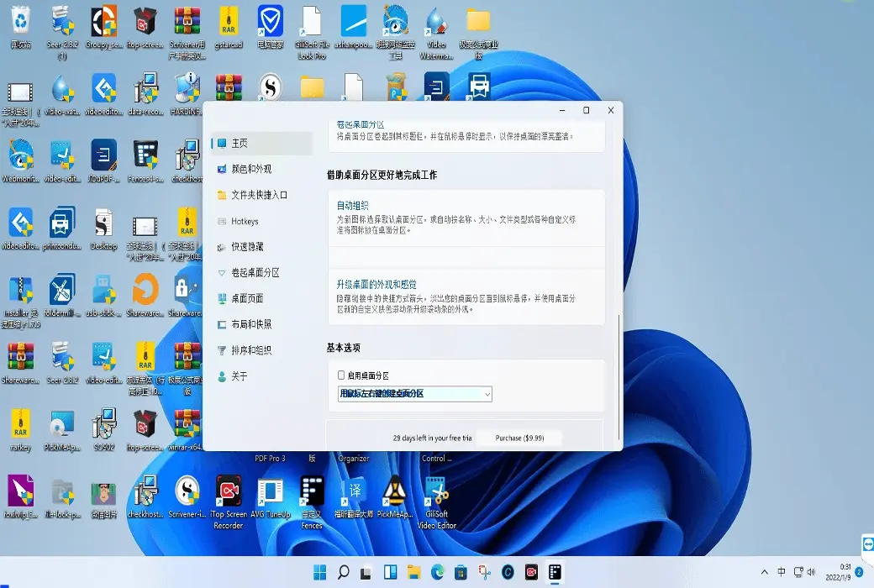The width and height of the screenshot is (874, 588).
Task: Select the ratkey RAR desktop icon
Action: 21,430
